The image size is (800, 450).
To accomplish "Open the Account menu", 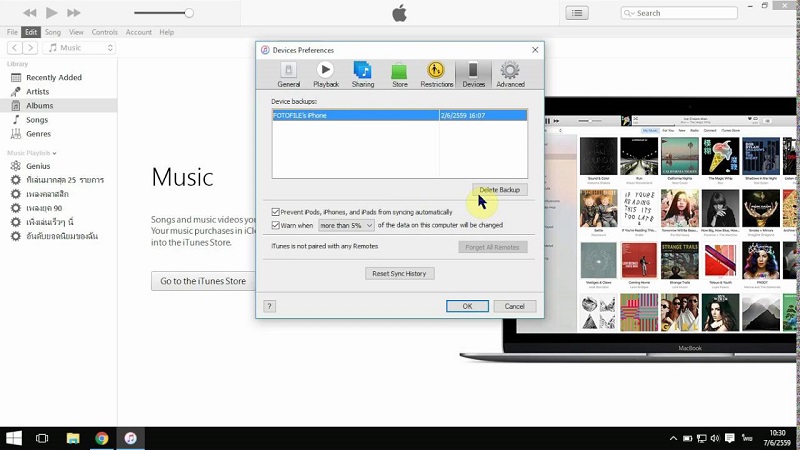I will click(x=139, y=32).
